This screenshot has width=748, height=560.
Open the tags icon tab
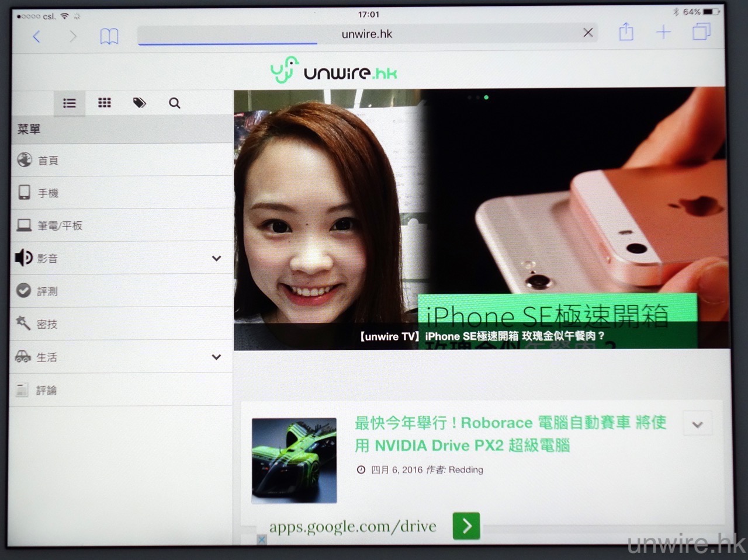tap(139, 103)
